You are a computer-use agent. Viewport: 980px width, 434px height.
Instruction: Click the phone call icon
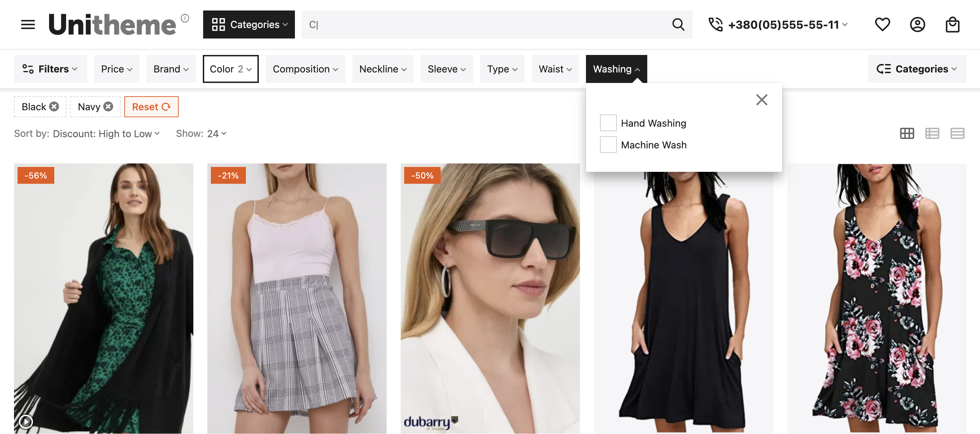(715, 25)
